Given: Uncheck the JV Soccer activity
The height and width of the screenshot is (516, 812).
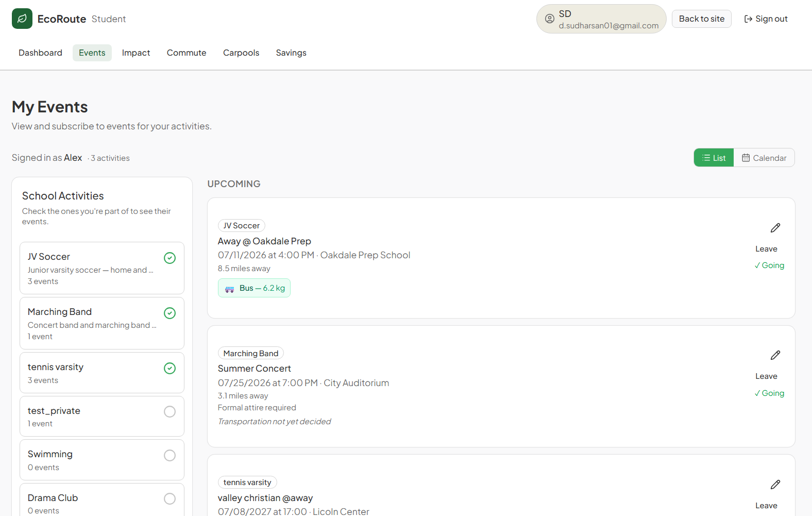Looking at the screenshot, I should 170,258.
